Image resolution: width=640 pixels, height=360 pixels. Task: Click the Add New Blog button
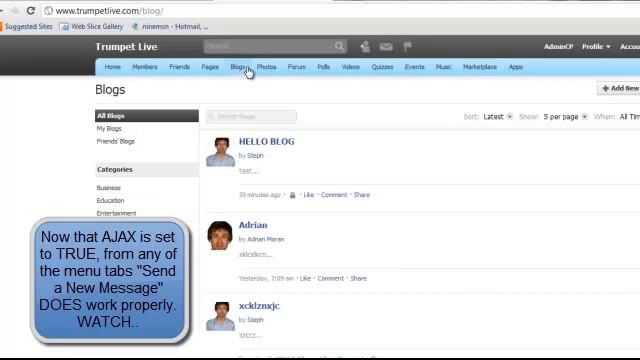619,88
